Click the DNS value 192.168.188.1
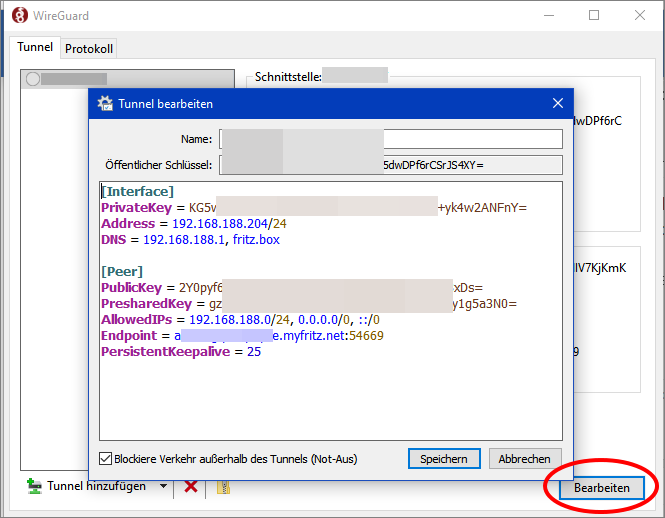Screen dimensions: 665x518 point(184,240)
